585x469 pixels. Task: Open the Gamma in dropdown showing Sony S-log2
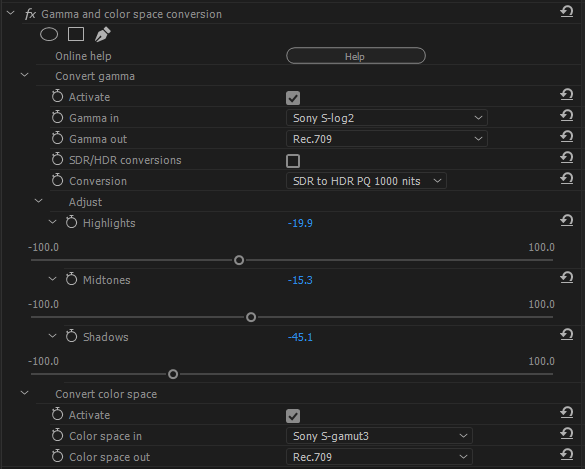387,118
